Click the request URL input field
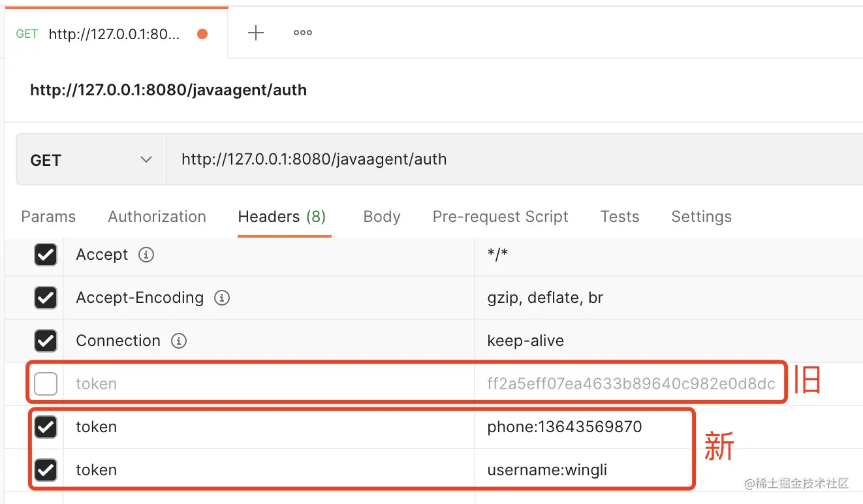The height and width of the screenshot is (504, 863). point(515,160)
